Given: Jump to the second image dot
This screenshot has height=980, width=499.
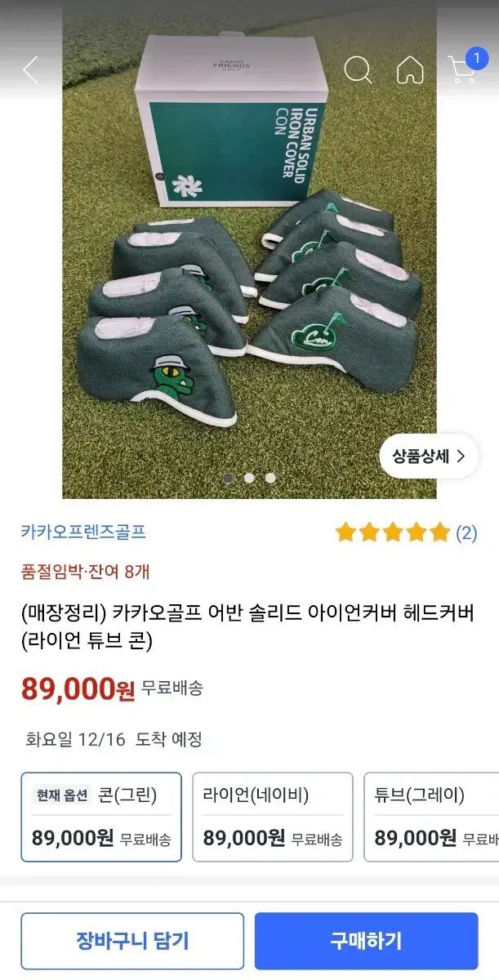Looking at the screenshot, I should pos(249,478).
